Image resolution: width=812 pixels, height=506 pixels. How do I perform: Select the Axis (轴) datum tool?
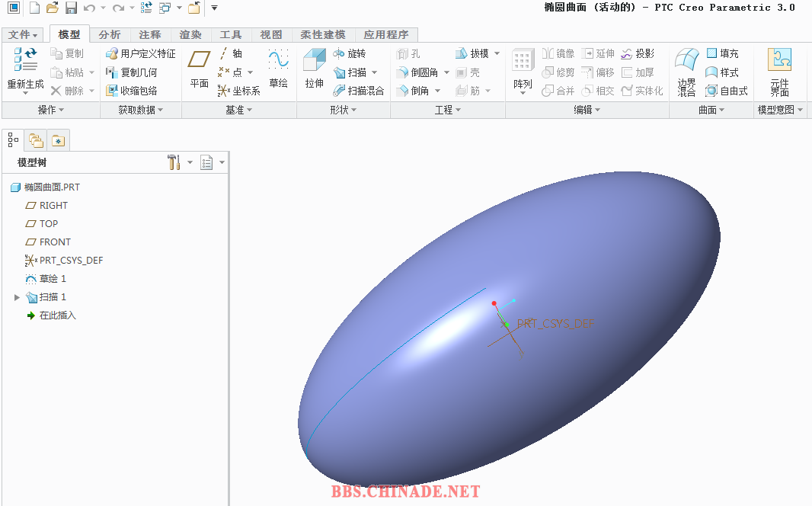231,53
